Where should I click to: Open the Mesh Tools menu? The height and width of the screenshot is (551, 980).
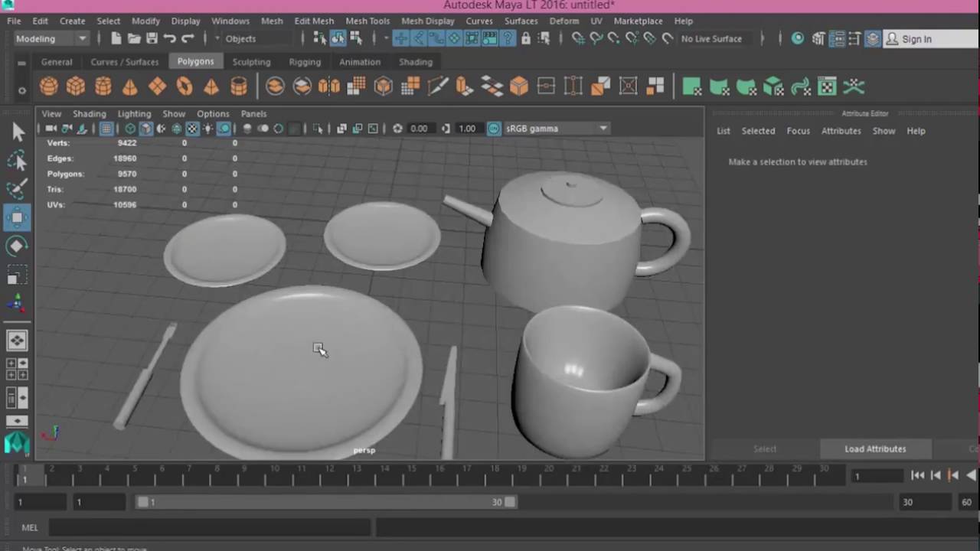[x=367, y=21]
